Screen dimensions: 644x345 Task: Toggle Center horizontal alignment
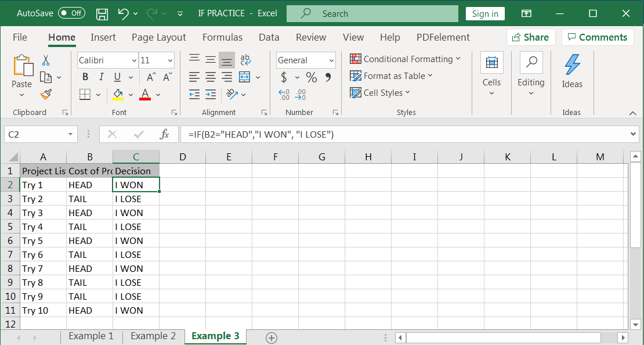(211, 77)
